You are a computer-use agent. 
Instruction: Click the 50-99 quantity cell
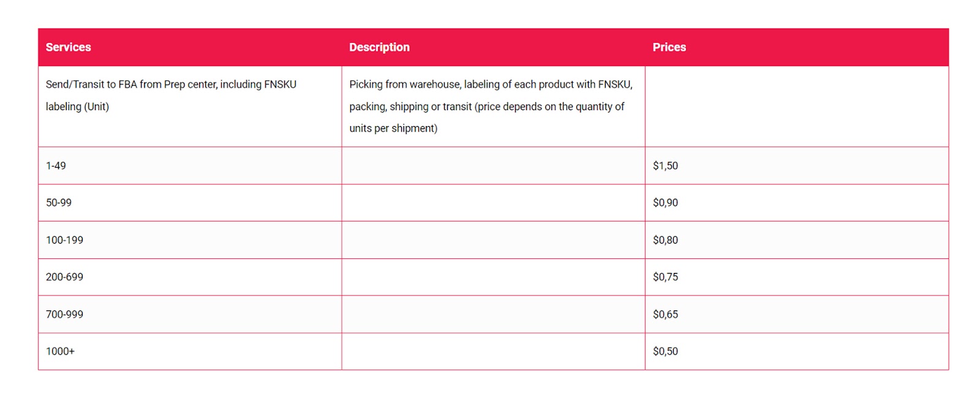tap(59, 203)
